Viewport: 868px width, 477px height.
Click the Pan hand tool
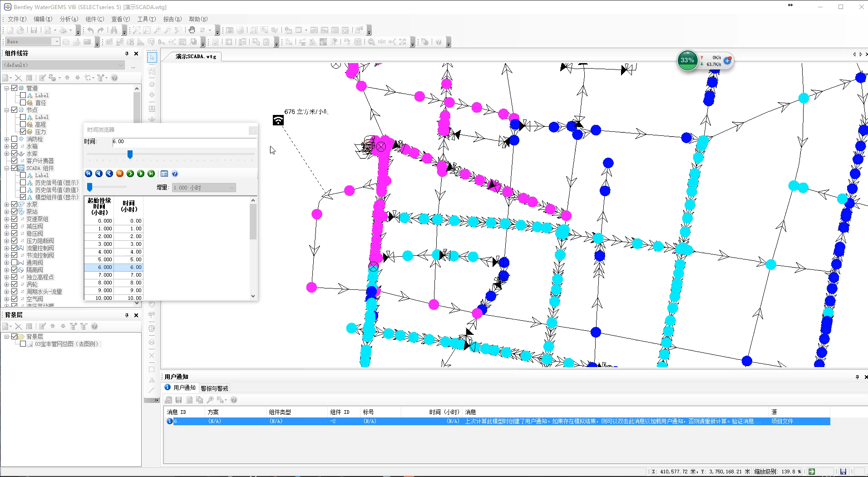pos(192,30)
